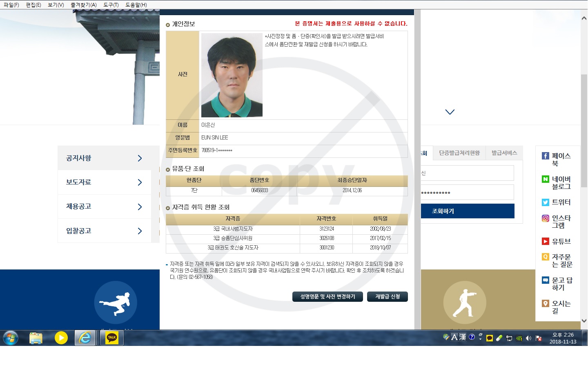The image size is (588, 368).
Task: Select English name EUN SIN LEE
Action: 215,138
